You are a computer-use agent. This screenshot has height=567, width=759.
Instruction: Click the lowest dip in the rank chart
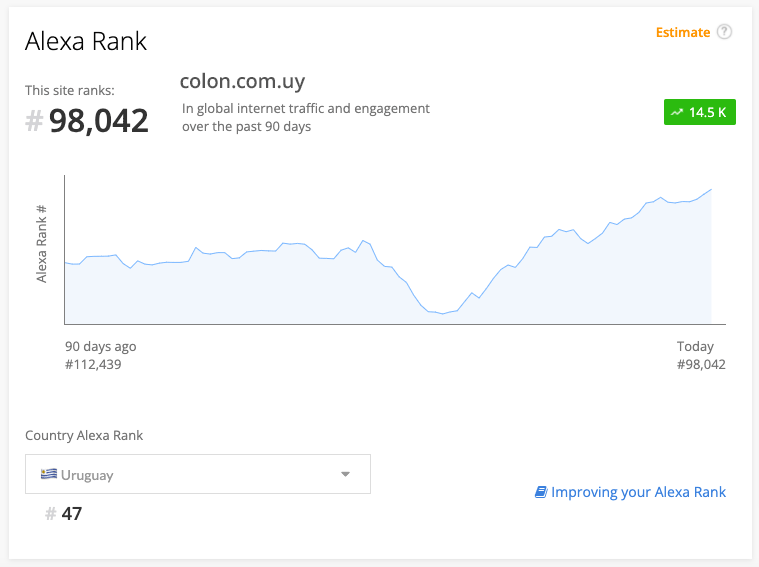(x=441, y=313)
